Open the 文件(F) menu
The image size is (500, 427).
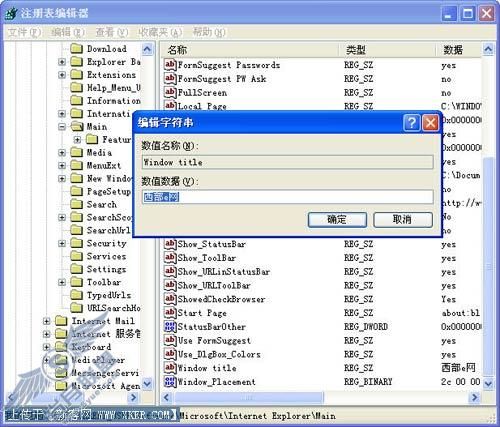pyautogui.click(x=24, y=32)
